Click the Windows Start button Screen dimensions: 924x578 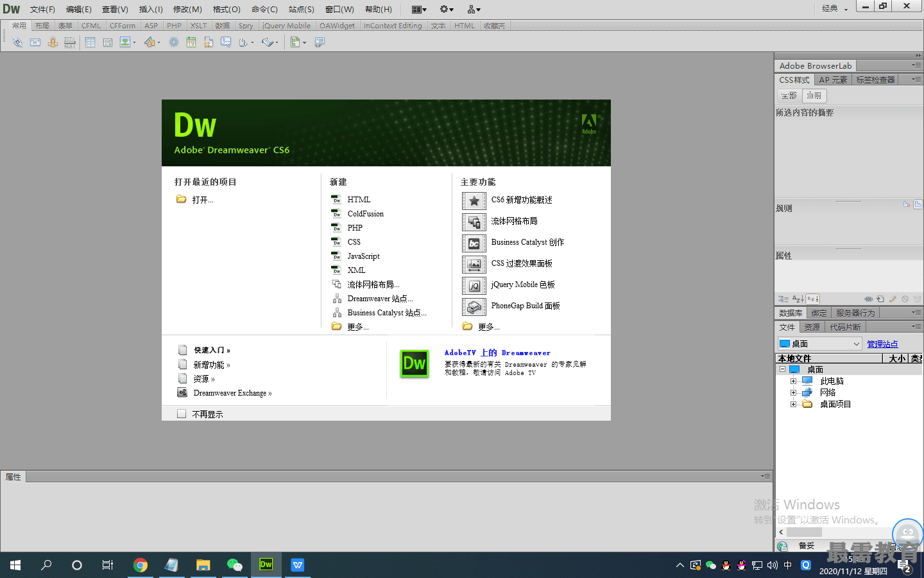coord(15,565)
